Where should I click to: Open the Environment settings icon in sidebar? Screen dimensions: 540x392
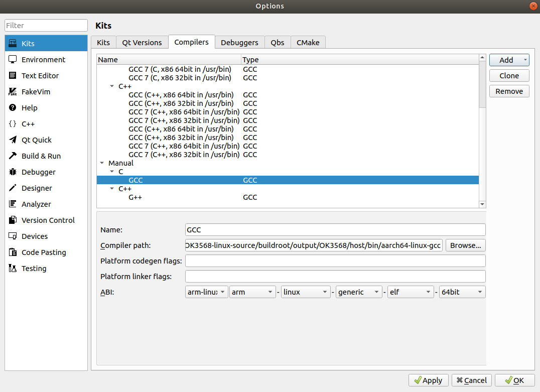pyautogui.click(x=13, y=60)
